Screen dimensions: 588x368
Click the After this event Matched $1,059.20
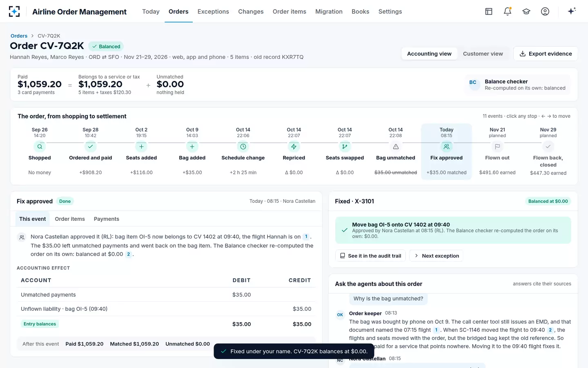pyautogui.click(x=134, y=344)
